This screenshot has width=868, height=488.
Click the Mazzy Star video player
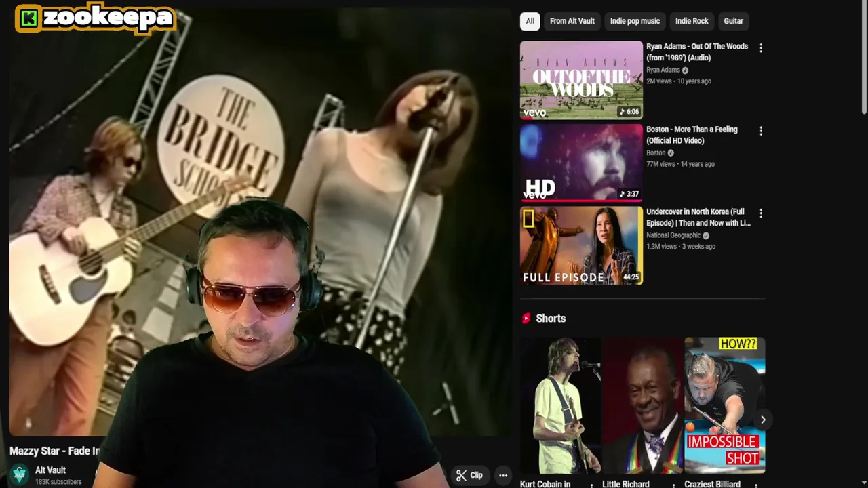(260, 220)
